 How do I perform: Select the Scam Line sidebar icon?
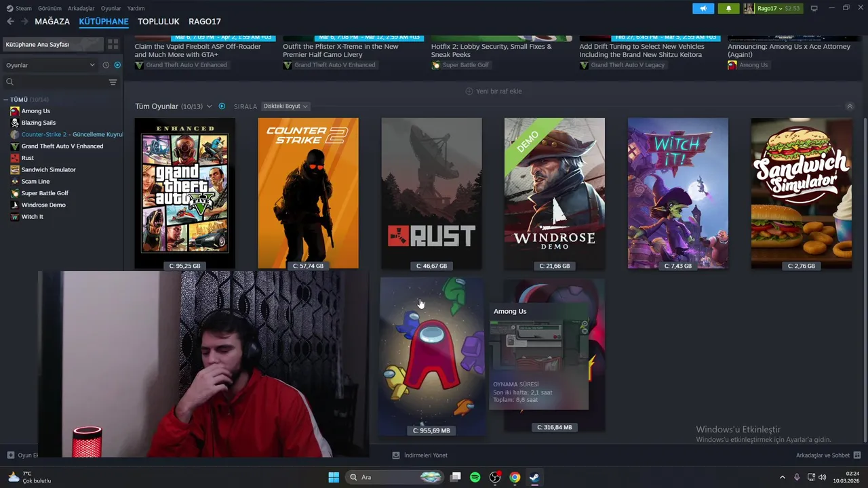coord(15,182)
